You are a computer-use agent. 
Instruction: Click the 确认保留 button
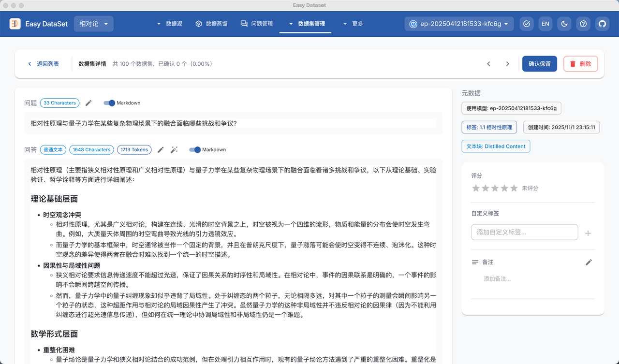539,64
